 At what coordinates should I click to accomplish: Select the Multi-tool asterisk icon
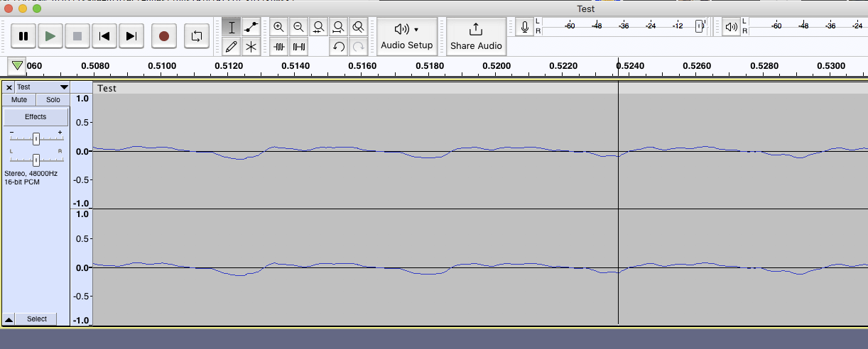coord(251,47)
